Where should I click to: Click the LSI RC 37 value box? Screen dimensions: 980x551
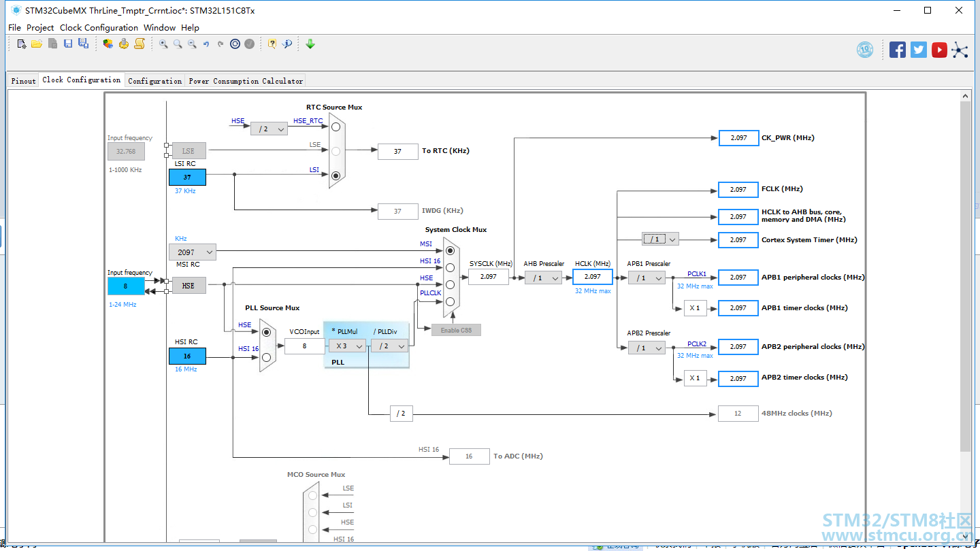187,177
